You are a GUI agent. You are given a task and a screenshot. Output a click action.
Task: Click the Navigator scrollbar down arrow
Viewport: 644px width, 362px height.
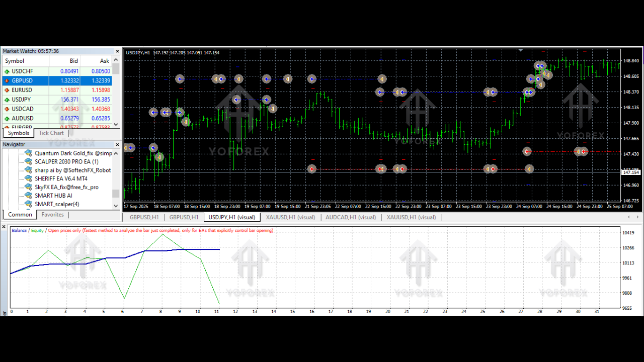pyautogui.click(x=116, y=205)
